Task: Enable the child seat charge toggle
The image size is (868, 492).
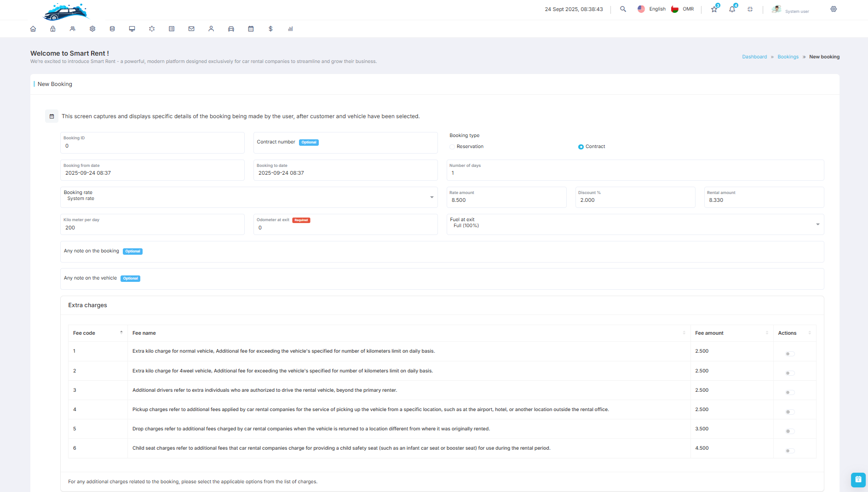Action: 789,451
